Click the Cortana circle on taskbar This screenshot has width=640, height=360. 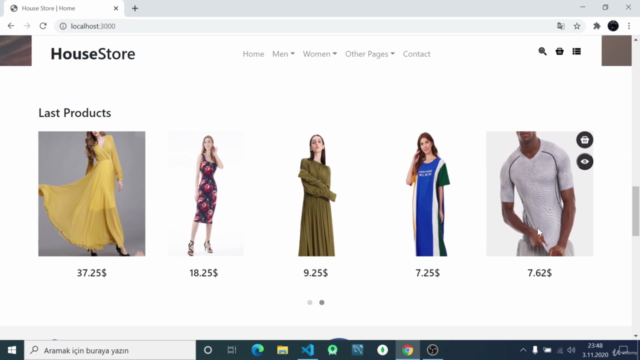(x=208, y=350)
